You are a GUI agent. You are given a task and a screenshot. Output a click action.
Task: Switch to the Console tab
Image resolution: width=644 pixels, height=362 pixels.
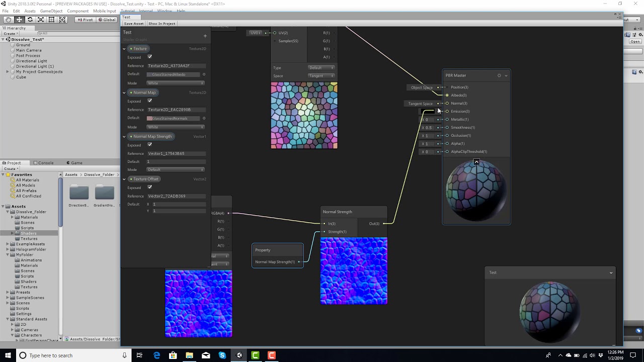click(44, 163)
